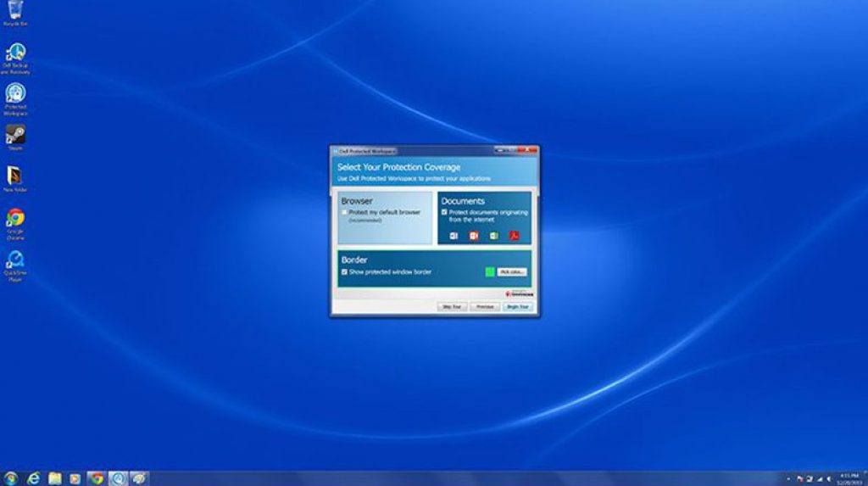Launch Internet Explorer from the taskbar
The height and width of the screenshot is (486, 868).
click(x=34, y=478)
